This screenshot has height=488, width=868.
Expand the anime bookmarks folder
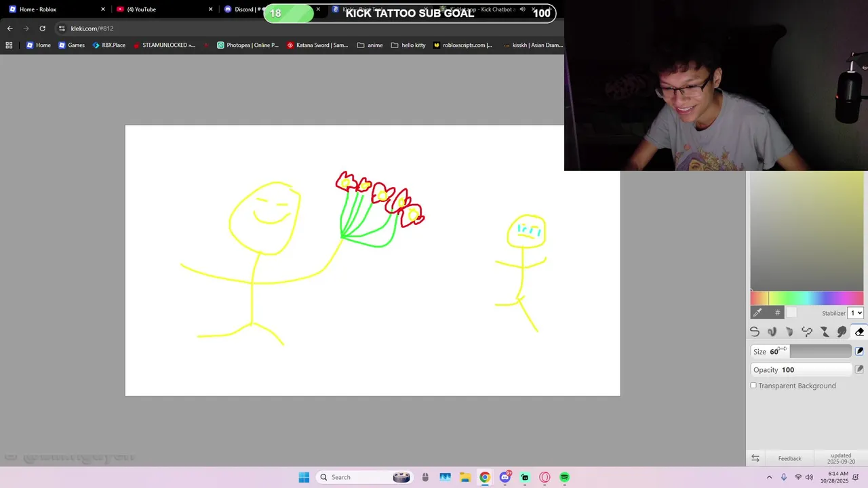[x=370, y=45]
